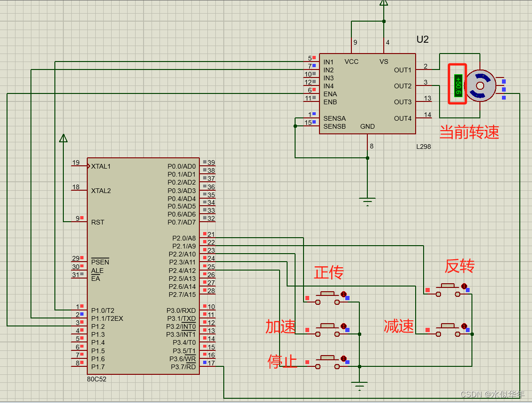
Task: Select the DC motor component
Action: pos(480,85)
